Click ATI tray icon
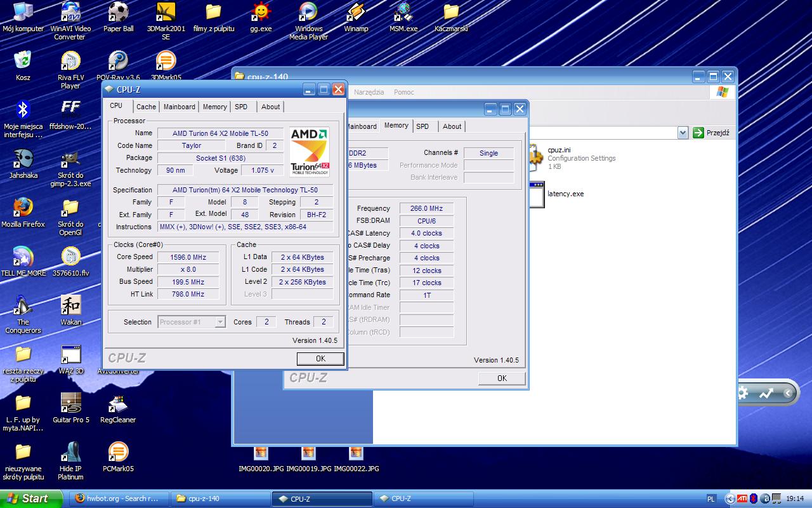812x508 pixels. tap(742, 499)
